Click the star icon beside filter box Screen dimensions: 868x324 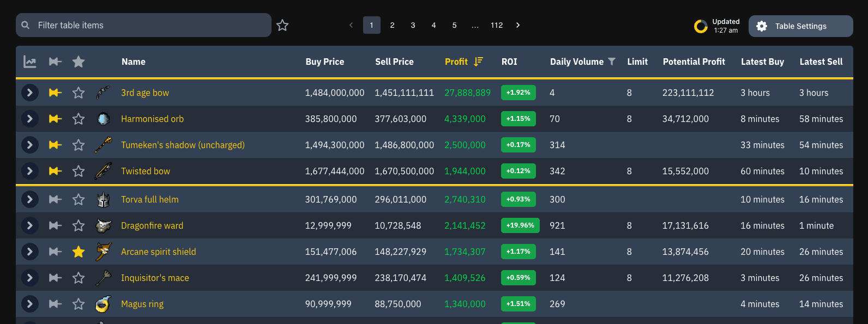(282, 25)
